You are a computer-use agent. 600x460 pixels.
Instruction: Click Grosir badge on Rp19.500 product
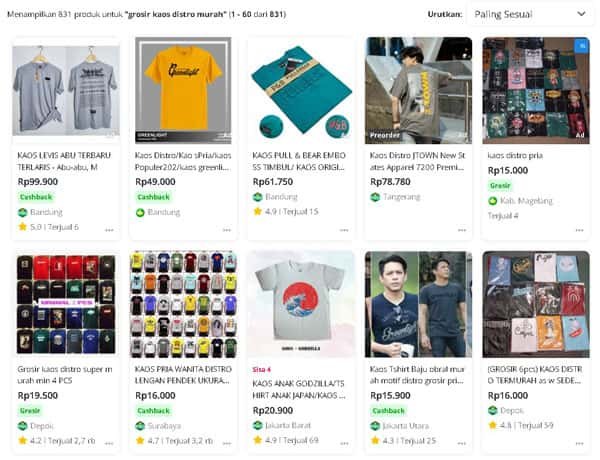click(x=30, y=411)
